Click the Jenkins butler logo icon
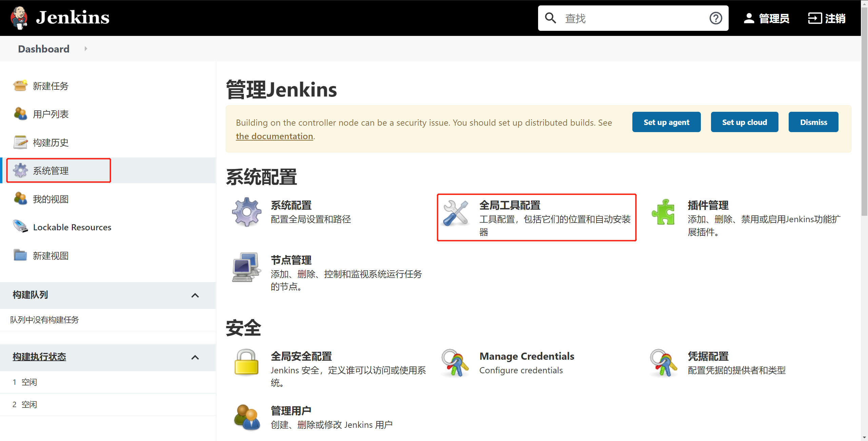868x441 pixels. pyautogui.click(x=19, y=18)
